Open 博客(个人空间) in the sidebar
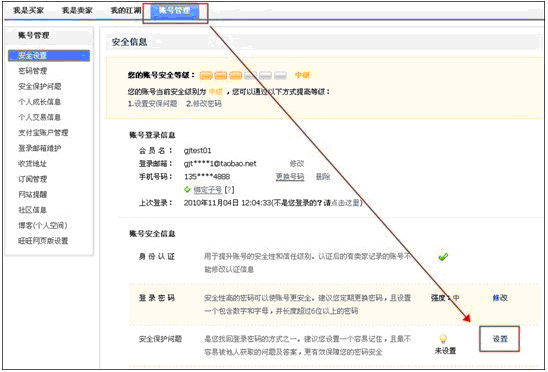 (43, 226)
